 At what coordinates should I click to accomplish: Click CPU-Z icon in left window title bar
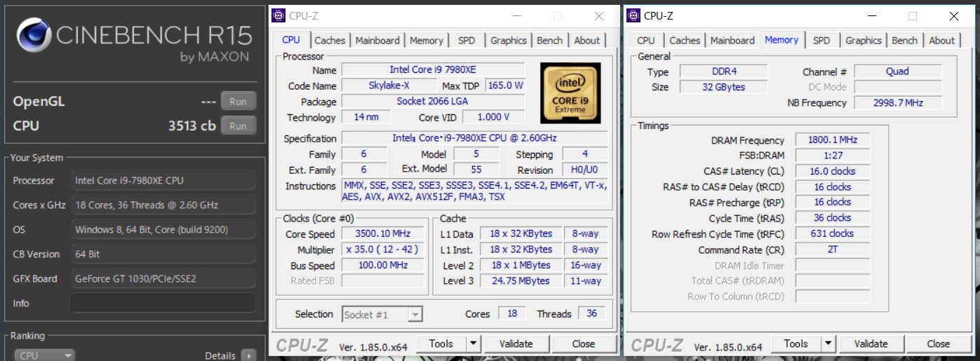[278, 15]
